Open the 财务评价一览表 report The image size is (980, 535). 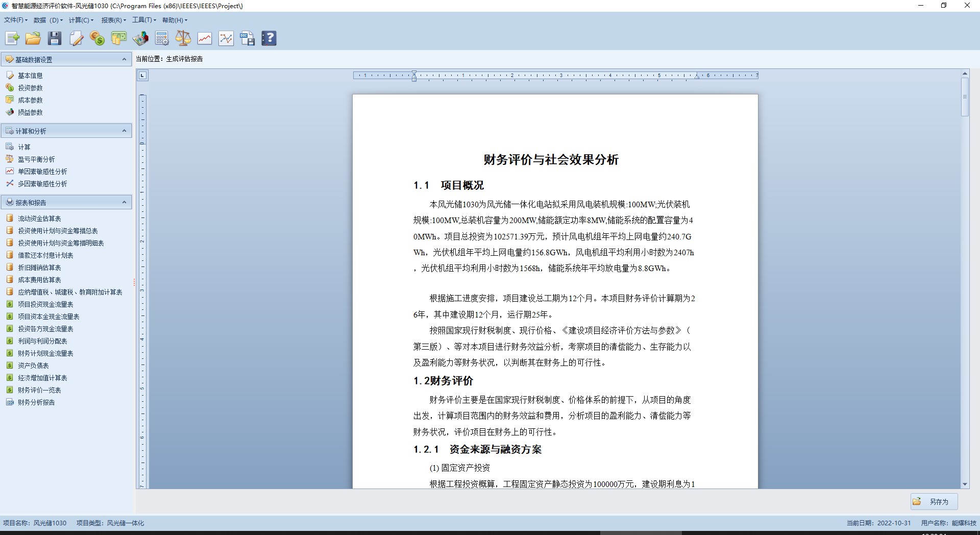click(39, 390)
